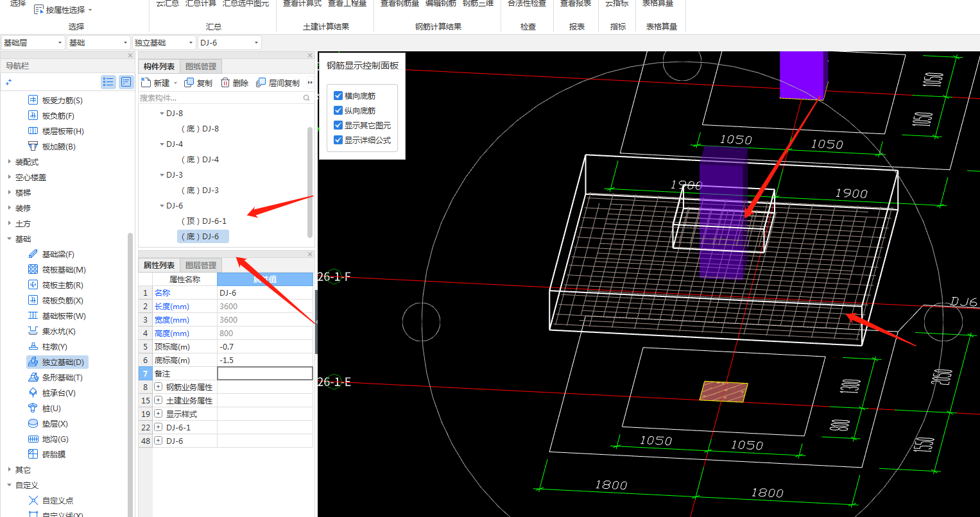Click the 汇总计算 ribbon button

point(201,4)
